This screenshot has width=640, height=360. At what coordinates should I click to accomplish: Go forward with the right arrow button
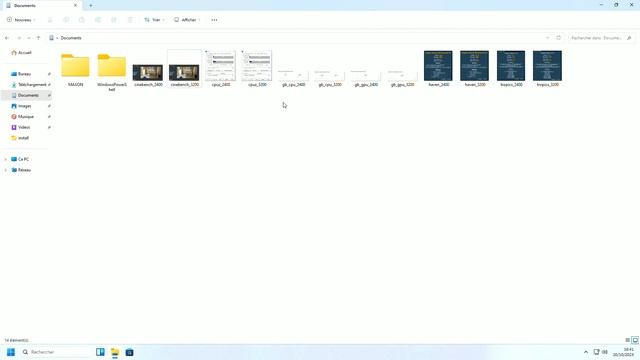(19, 38)
